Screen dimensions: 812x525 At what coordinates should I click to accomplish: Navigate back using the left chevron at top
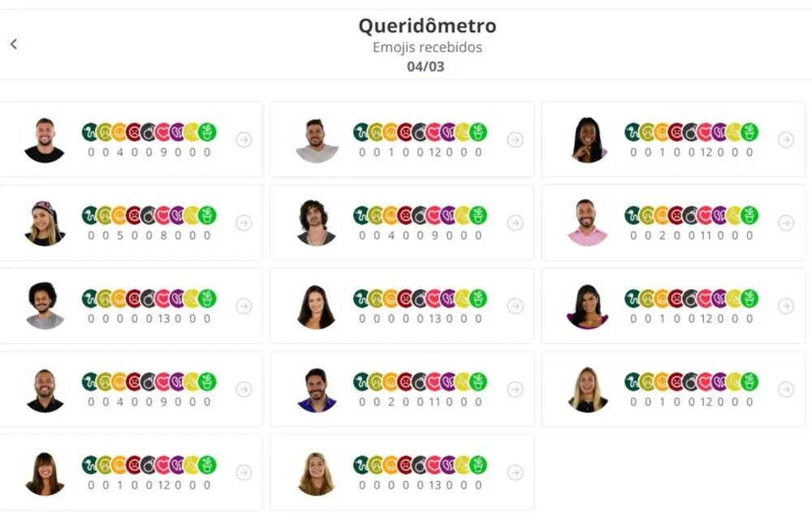point(13,44)
